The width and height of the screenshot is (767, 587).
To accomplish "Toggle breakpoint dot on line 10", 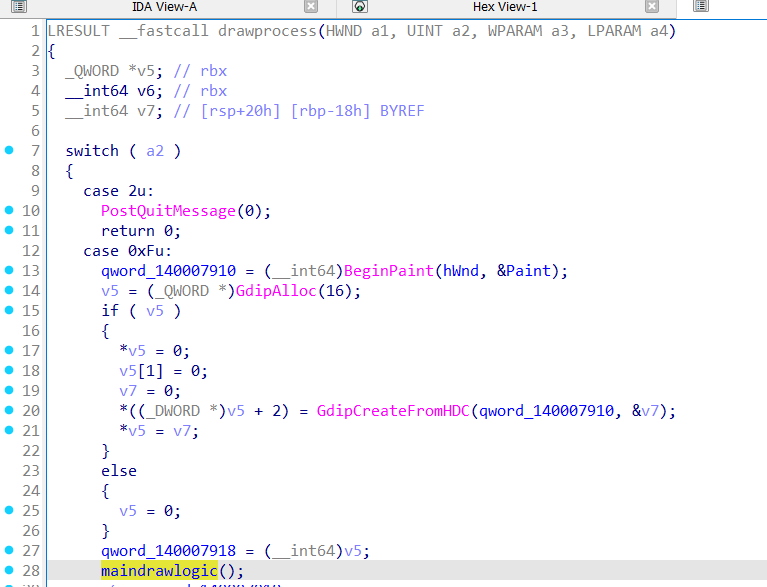I will click(x=9, y=210).
